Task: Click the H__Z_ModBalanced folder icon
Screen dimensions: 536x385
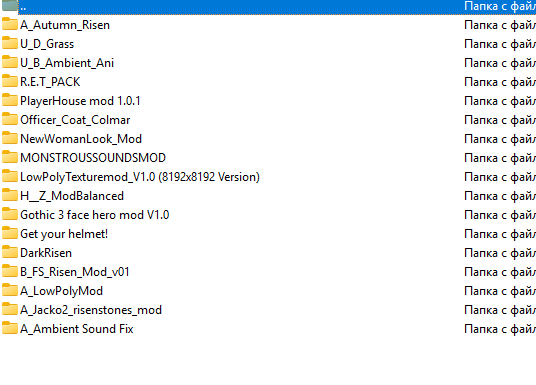Action: coord(10,196)
